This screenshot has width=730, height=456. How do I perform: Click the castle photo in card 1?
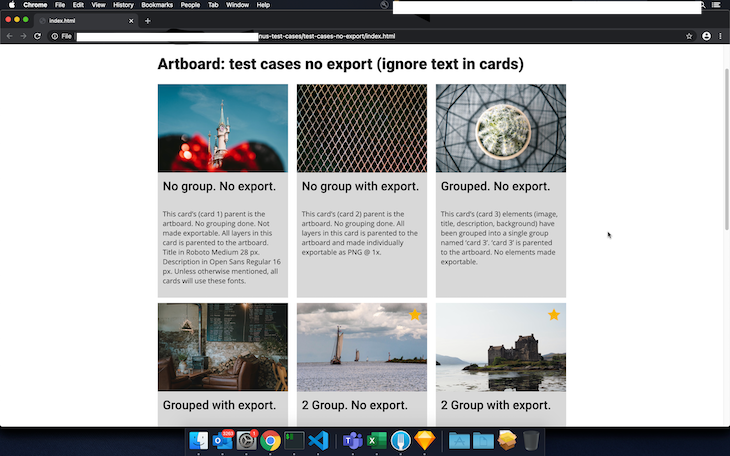pyautogui.click(x=223, y=128)
